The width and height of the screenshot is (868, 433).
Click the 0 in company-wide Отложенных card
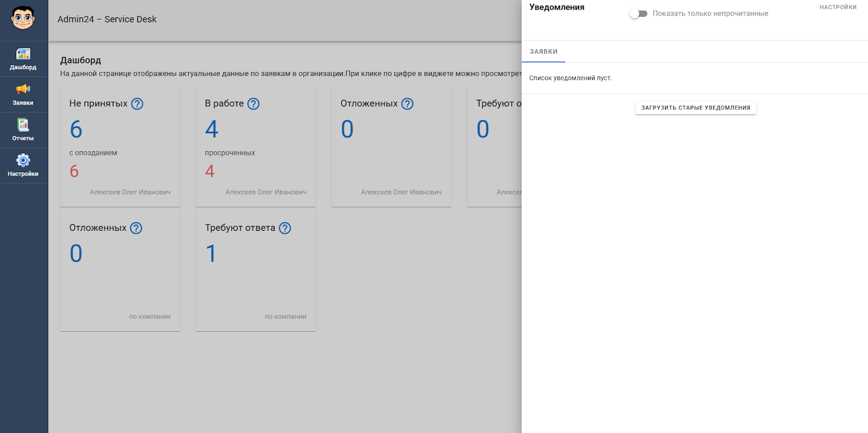coord(76,253)
